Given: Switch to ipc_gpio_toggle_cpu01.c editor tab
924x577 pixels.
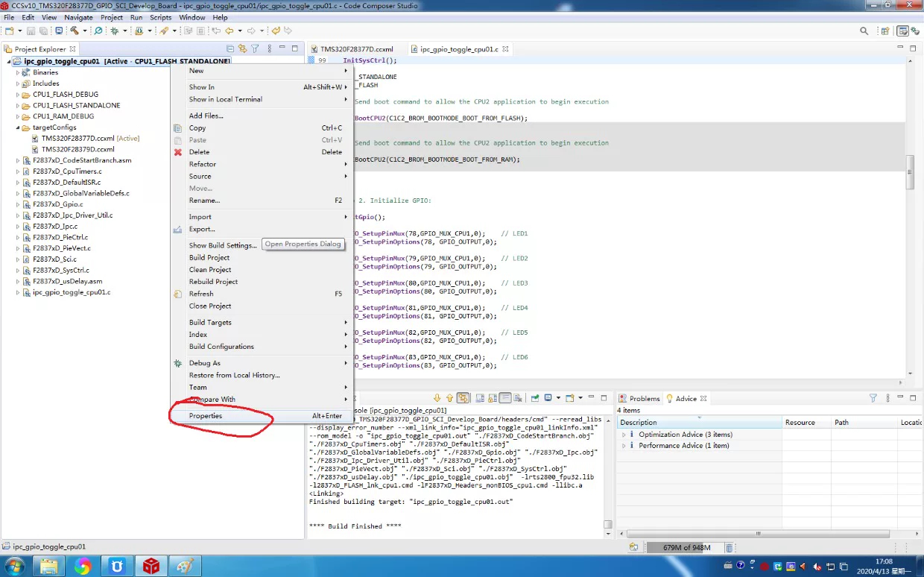Looking at the screenshot, I should pos(459,49).
